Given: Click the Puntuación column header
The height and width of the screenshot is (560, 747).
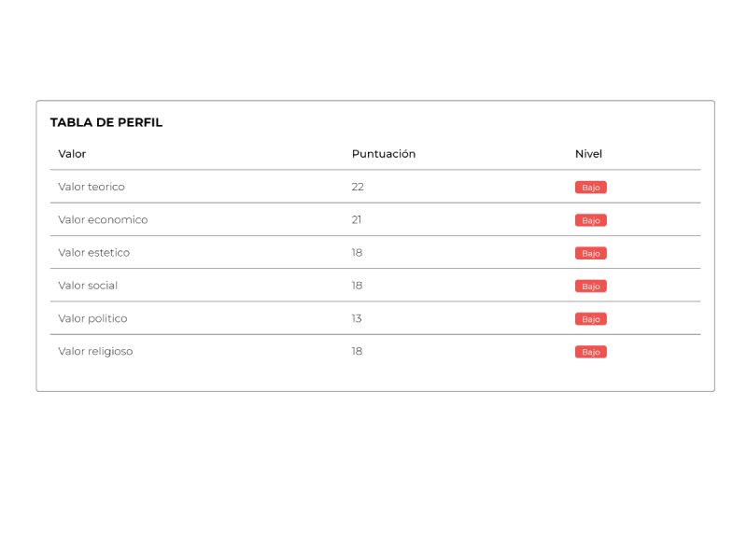Looking at the screenshot, I should point(383,154).
